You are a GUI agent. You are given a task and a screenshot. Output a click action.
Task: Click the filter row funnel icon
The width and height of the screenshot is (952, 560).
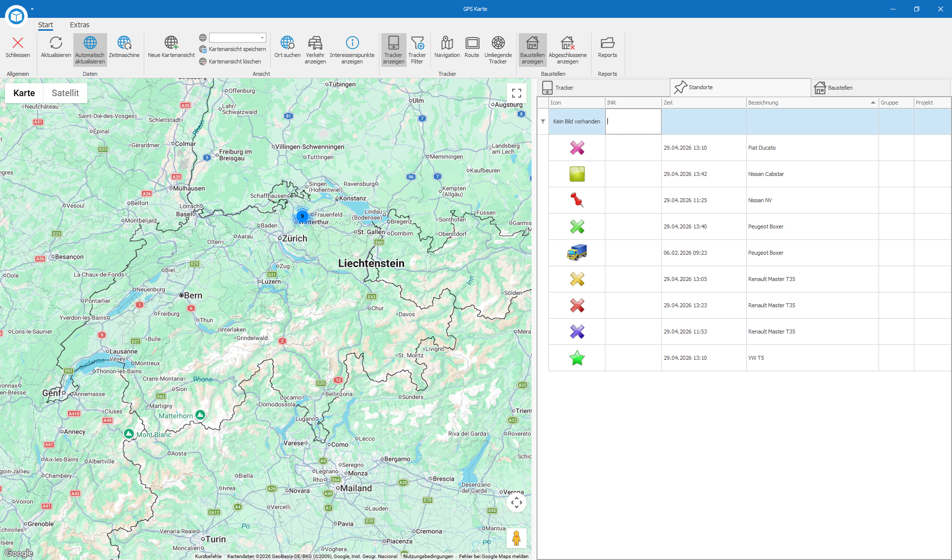coord(543,121)
